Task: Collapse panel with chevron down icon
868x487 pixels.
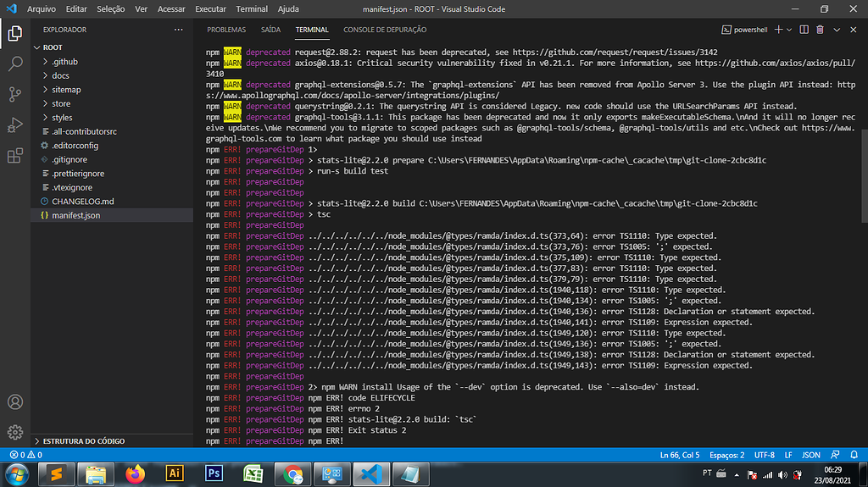Action: (837, 30)
